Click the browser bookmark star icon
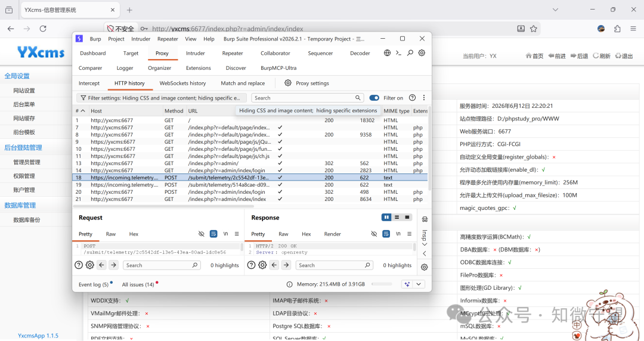This screenshot has height=341, width=644. (x=534, y=29)
